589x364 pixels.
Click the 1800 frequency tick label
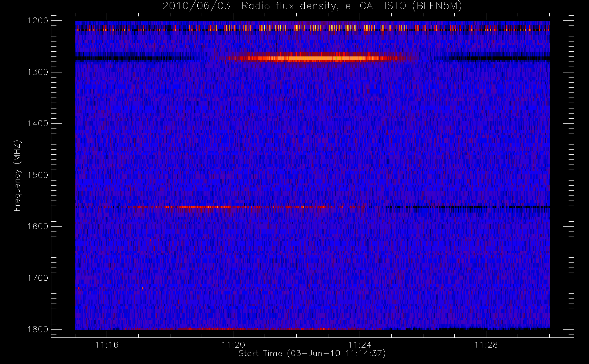[38, 329]
